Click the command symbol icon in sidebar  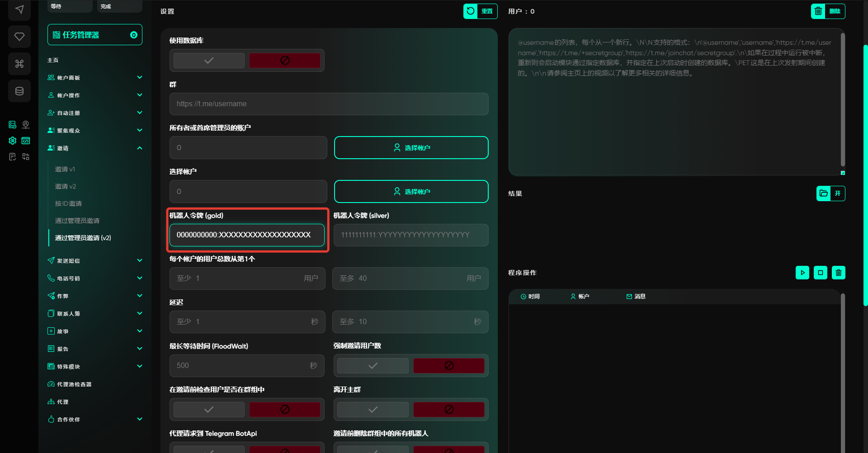coord(19,64)
